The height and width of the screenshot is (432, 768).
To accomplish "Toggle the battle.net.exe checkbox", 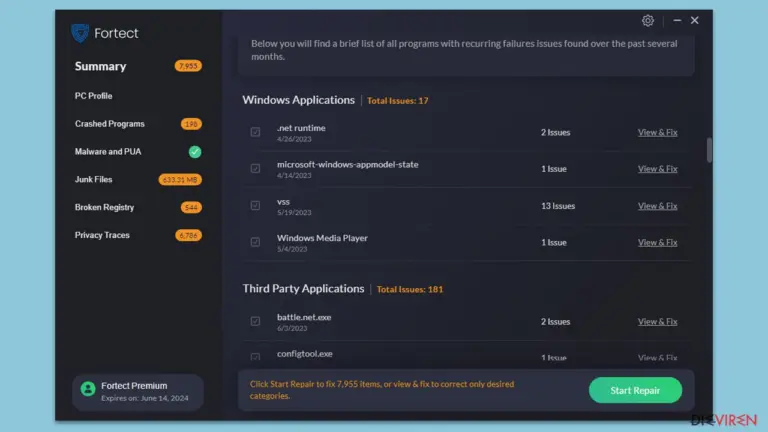I will coord(255,321).
